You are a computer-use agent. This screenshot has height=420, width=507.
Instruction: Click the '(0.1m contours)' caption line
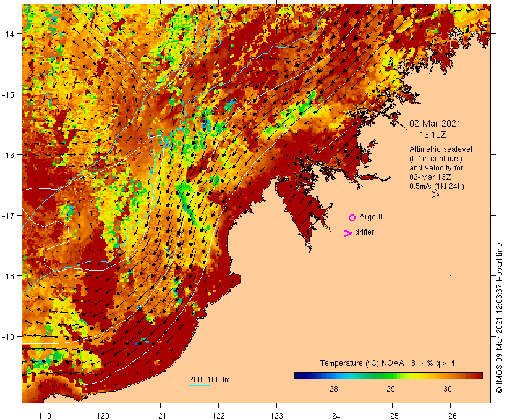(x=436, y=159)
